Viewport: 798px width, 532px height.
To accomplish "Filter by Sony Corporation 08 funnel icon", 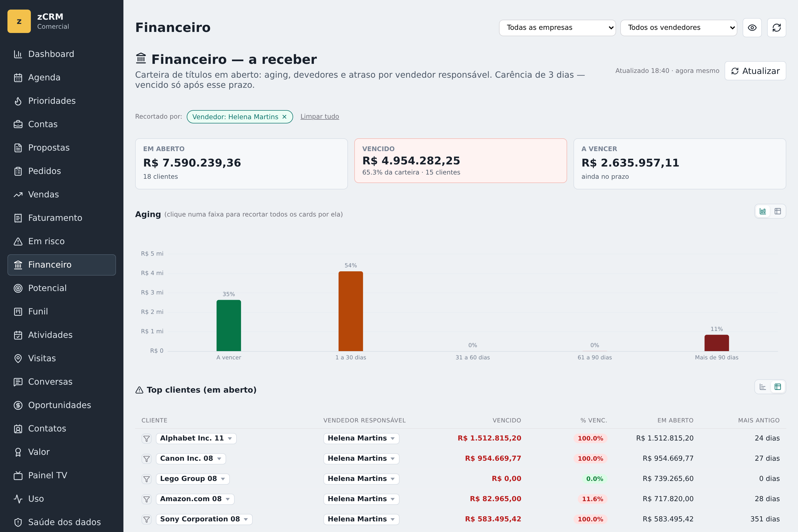I will click(x=147, y=519).
